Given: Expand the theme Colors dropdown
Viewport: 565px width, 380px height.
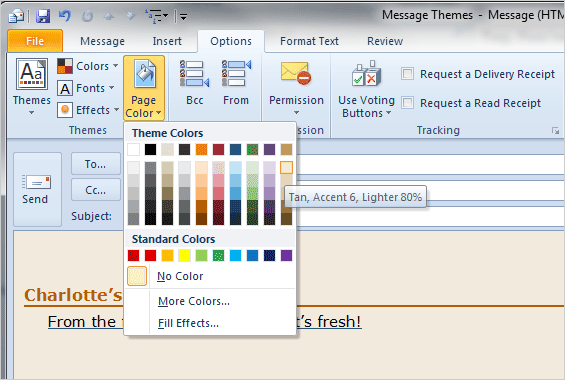Looking at the screenshot, I should click(88, 66).
